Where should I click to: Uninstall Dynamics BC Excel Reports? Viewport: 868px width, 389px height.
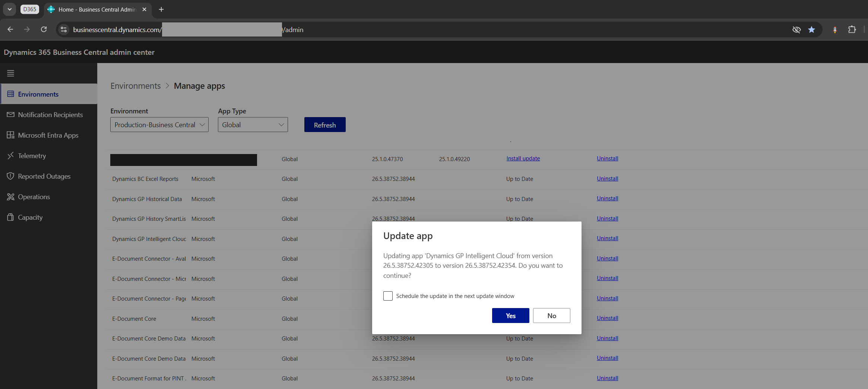click(x=608, y=179)
